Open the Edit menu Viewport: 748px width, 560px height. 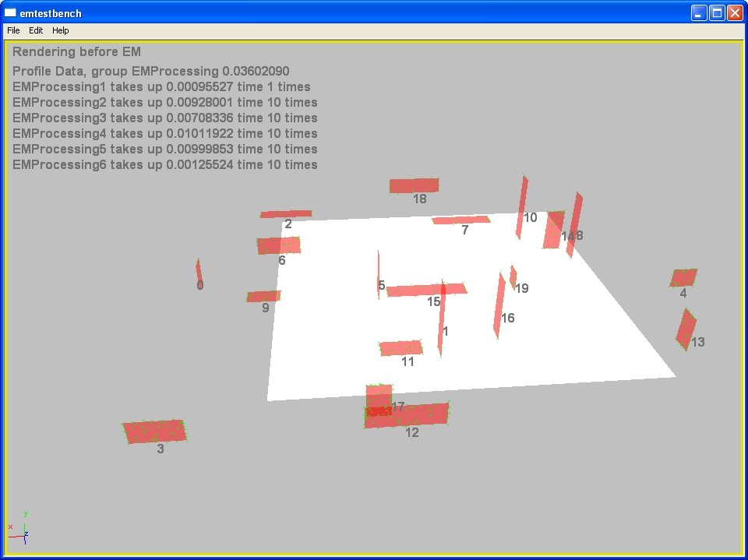[x=36, y=30]
